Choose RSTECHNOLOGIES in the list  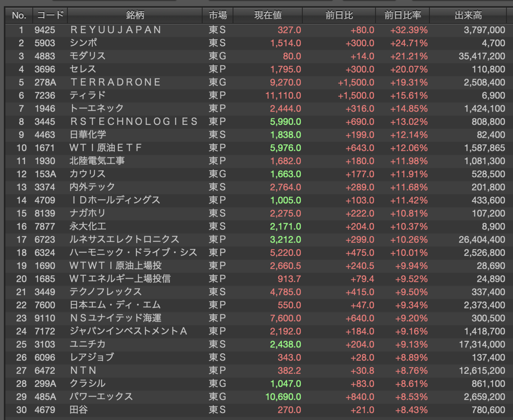pyautogui.click(x=134, y=121)
